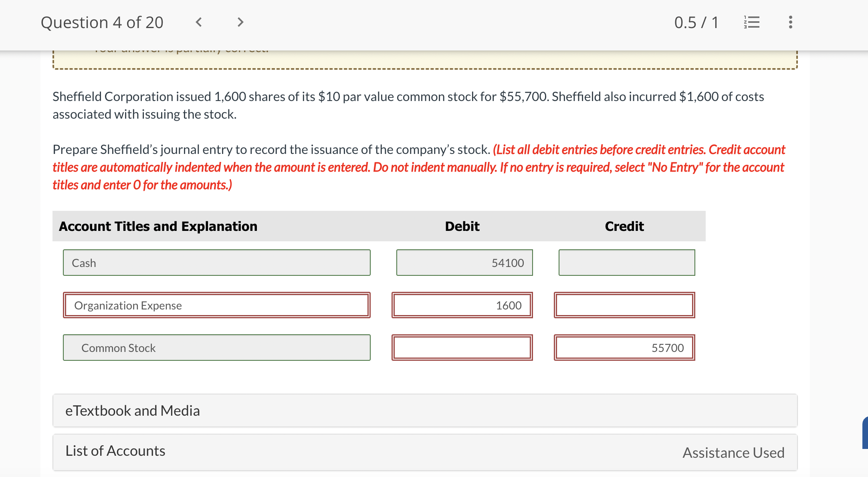Image resolution: width=868 pixels, height=477 pixels.
Task: Click the score indicator showing 0.5 / 1
Action: 696,22
